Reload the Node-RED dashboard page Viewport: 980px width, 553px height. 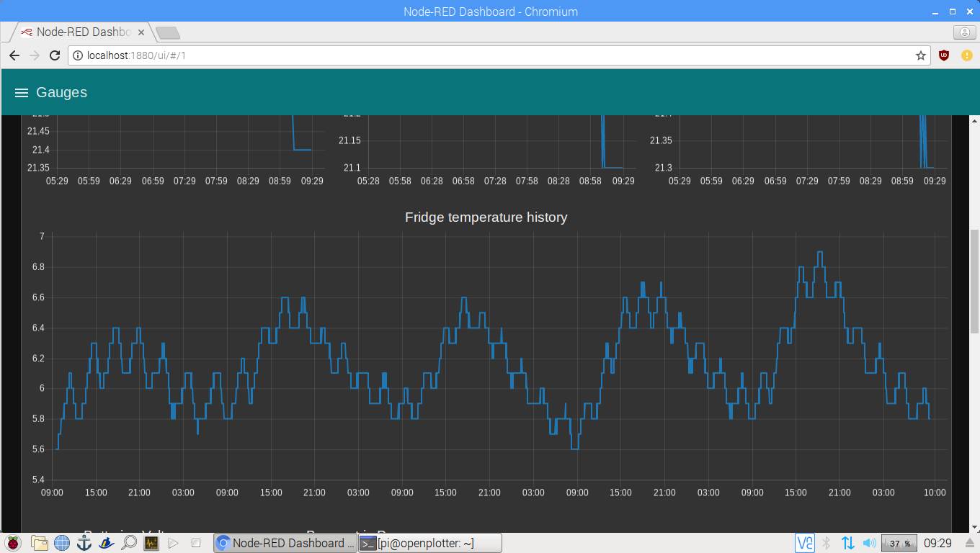click(x=55, y=55)
